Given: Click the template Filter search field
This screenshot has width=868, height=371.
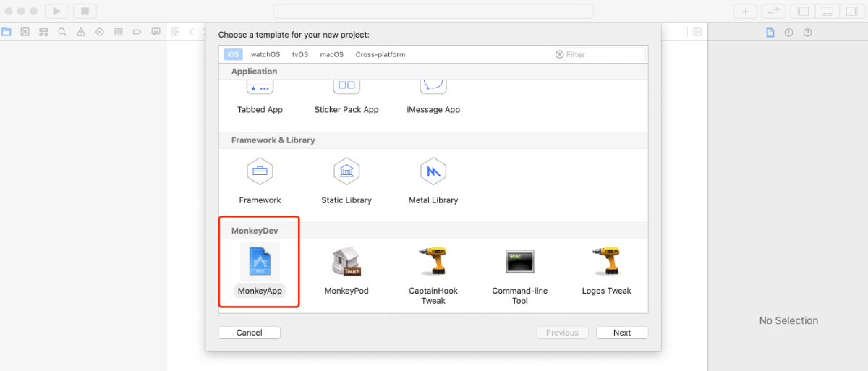Looking at the screenshot, I should [599, 54].
